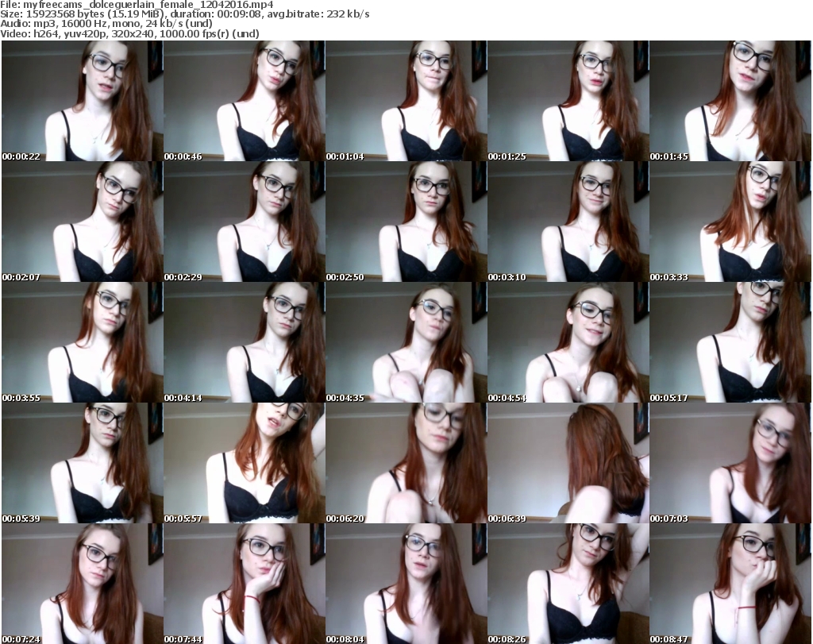The image size is (813, 644).
Task: Click the 00:02:50 preview thumbnail
Action: [406, 222]
